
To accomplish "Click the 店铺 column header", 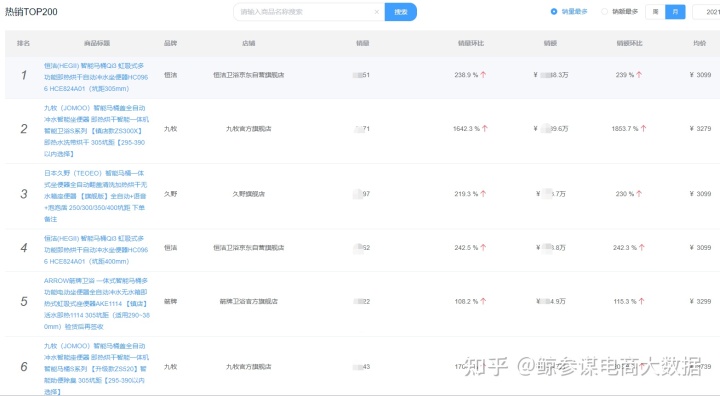I will coord(248,43).
